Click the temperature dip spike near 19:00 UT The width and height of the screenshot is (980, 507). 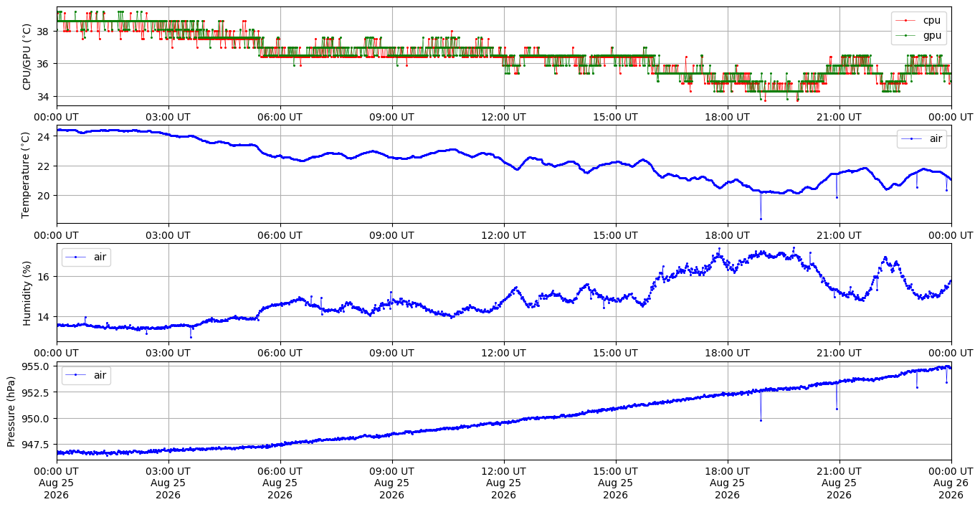[761, 218]
